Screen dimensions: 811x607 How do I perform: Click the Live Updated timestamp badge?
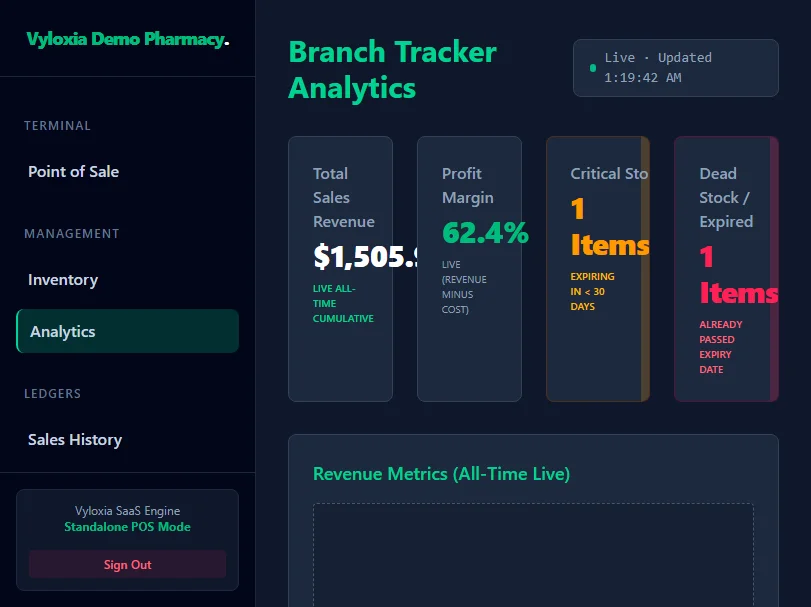coord(675,68)
